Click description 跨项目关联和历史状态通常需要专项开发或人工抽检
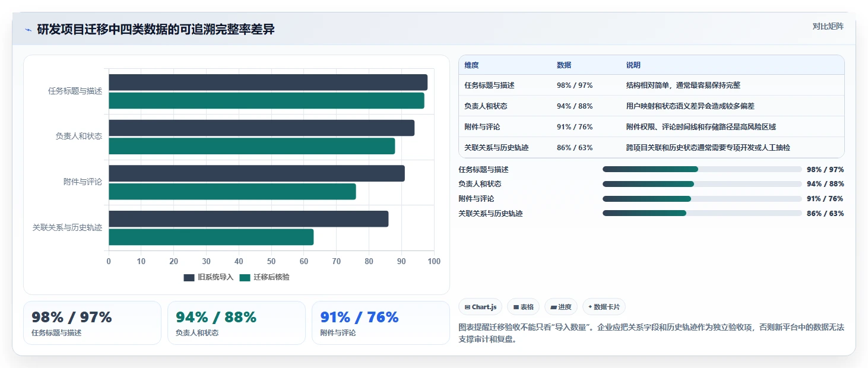Image resolution: width=868 pixels, height=368 pixels. (x=708, y=147)
